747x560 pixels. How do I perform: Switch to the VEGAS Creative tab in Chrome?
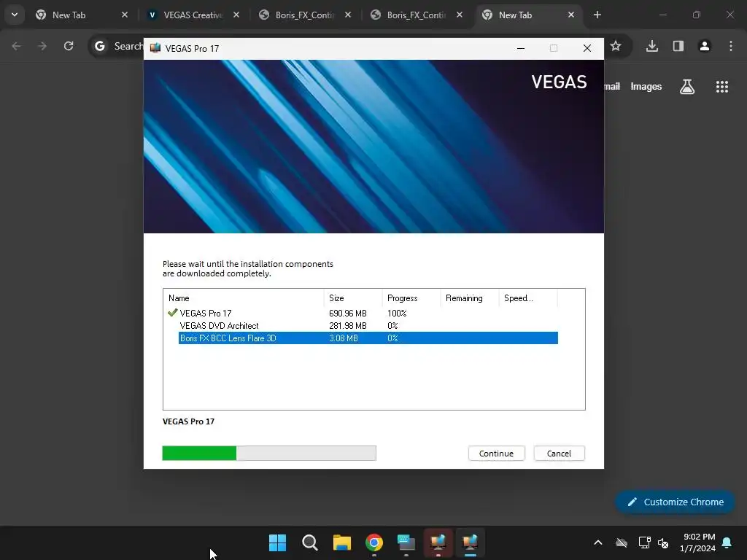click(193, 15)
